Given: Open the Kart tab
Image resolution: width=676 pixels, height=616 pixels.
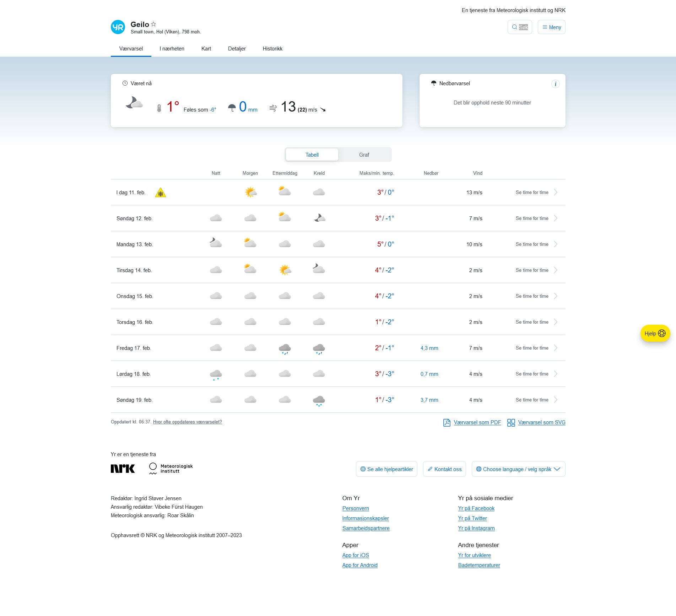Looking at the screenshot, I should tap(206, 49).
